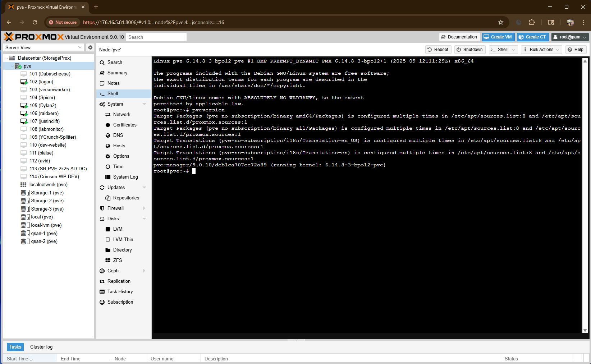Screen dimensions: 591x364
Task: Click the gear icon beside Server View
Action: [90, 47]
